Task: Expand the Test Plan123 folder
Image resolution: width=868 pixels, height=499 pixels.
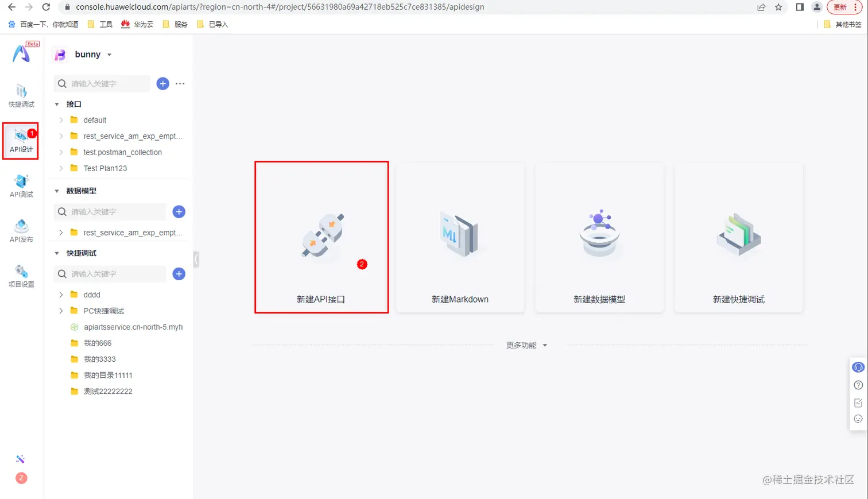Action: [x=61, y=168]
